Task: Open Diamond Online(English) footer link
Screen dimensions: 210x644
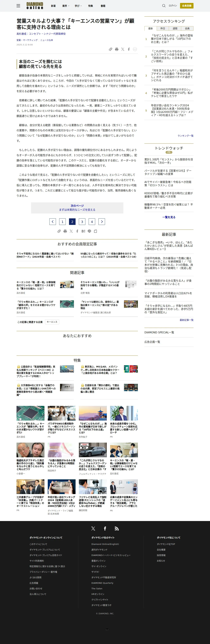Action: pyautogui.click(x=105, y=544)
